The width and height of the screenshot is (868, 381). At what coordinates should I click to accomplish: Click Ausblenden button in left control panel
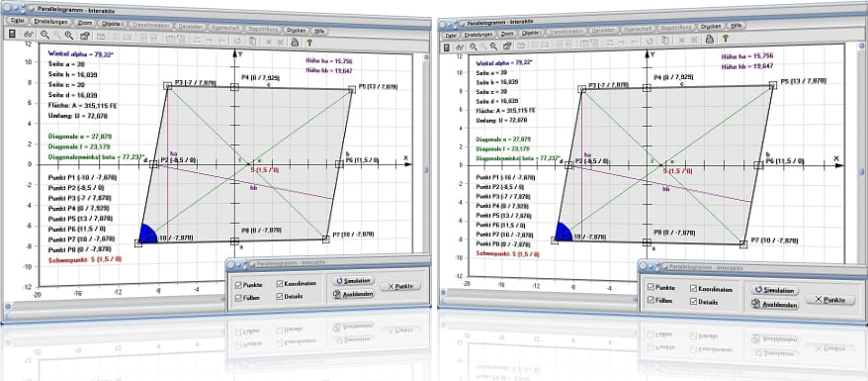(353, 295)
